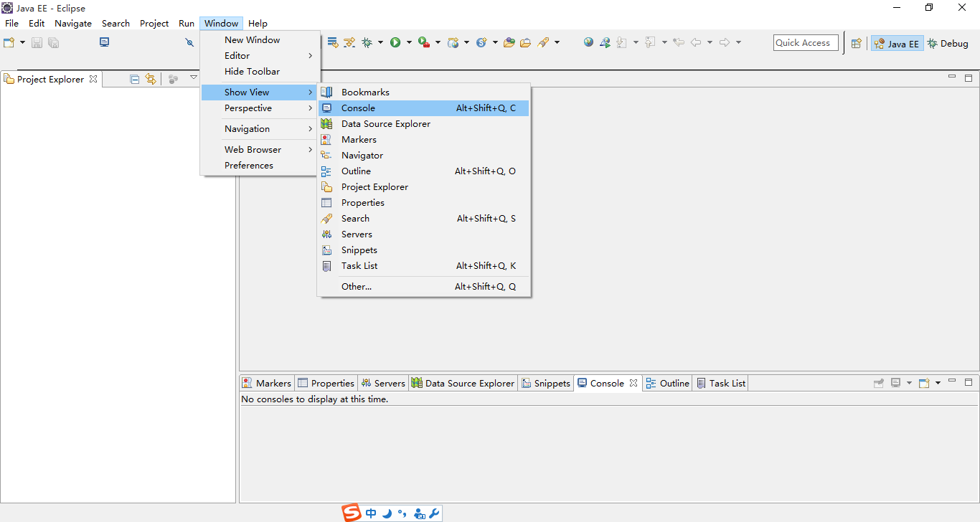The width and height of the screenshot is (980, 522).
Task: Select Task List in Show View submenu
Action: 423,266
